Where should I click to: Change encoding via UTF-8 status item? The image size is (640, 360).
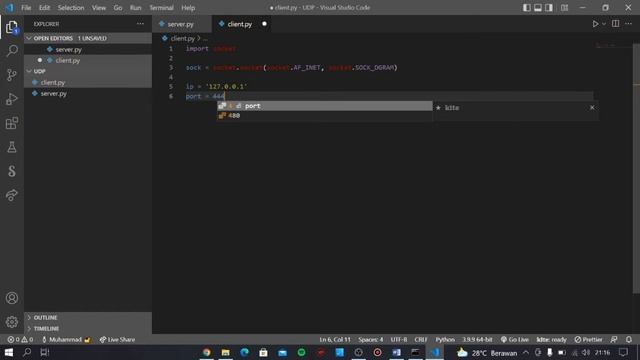pos(399,340)
